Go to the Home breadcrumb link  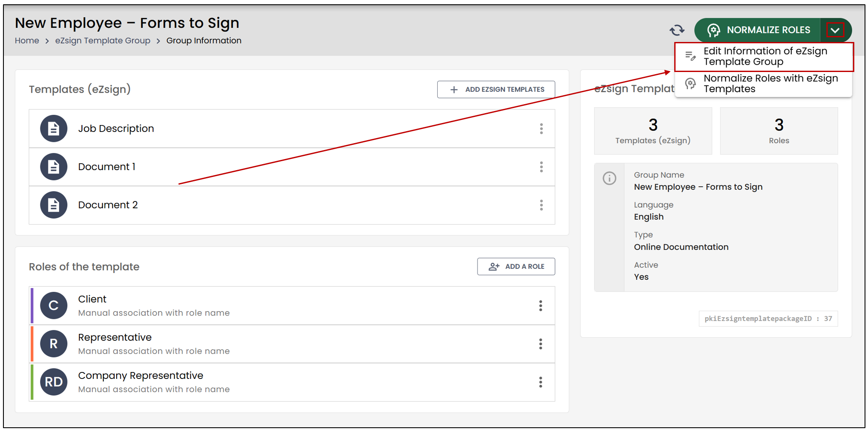(x=27, y=41)
